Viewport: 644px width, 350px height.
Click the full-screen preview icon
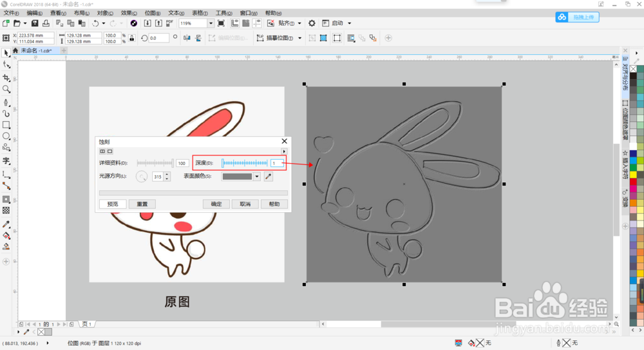221,23
